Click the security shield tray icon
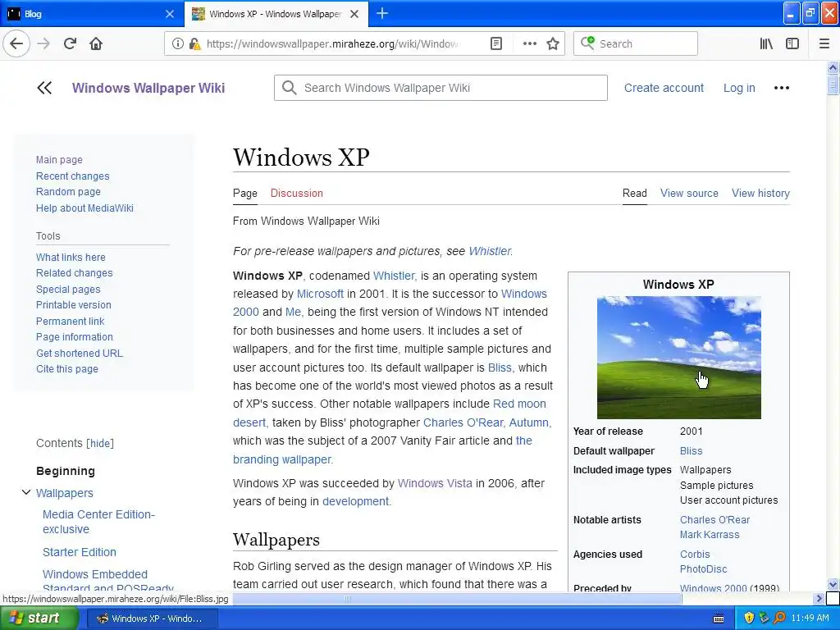This screenshot has width=840, height=630. 749,618
